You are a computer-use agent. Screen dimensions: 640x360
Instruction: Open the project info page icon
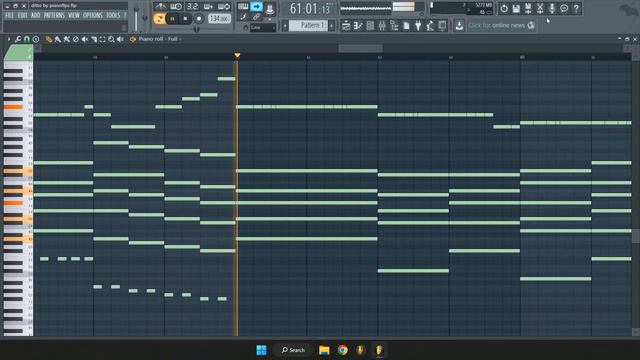(x=406, y=26)
